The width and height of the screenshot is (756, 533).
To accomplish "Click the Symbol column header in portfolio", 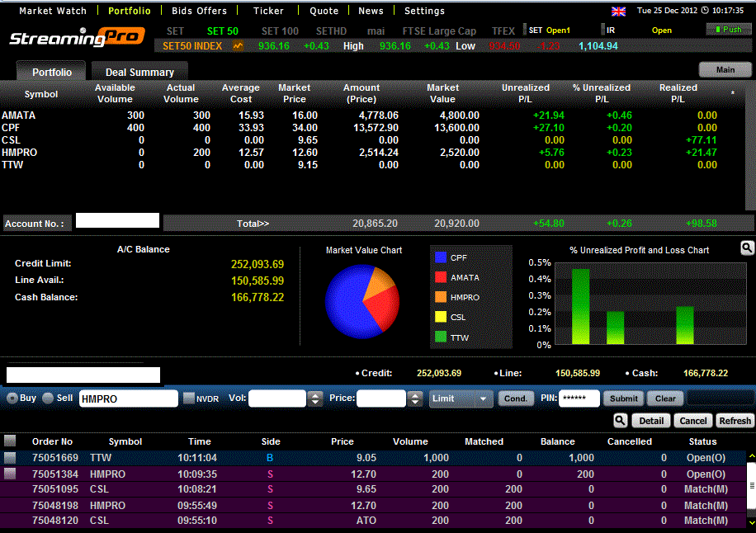I will pyautogui.click(x=41, y=94).
